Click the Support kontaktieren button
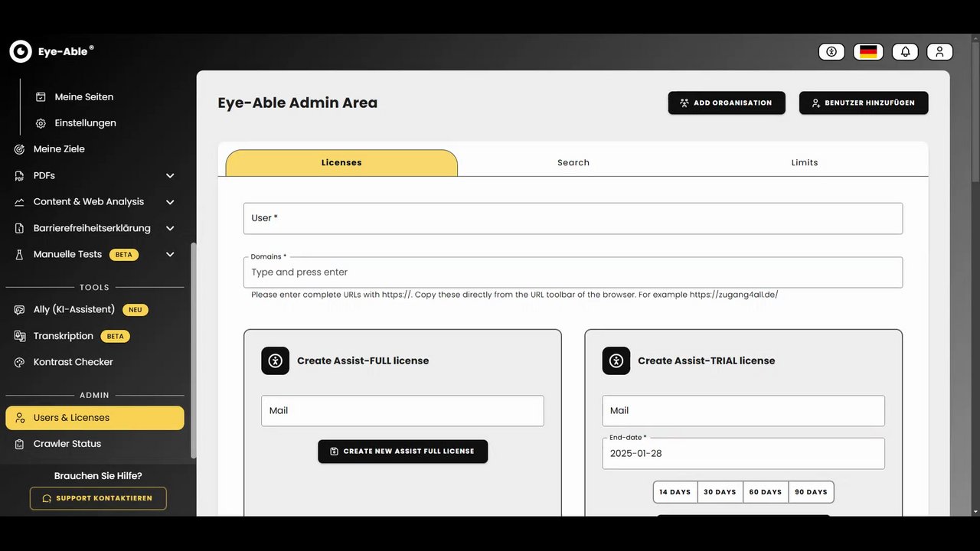 (x=98, y=498)
